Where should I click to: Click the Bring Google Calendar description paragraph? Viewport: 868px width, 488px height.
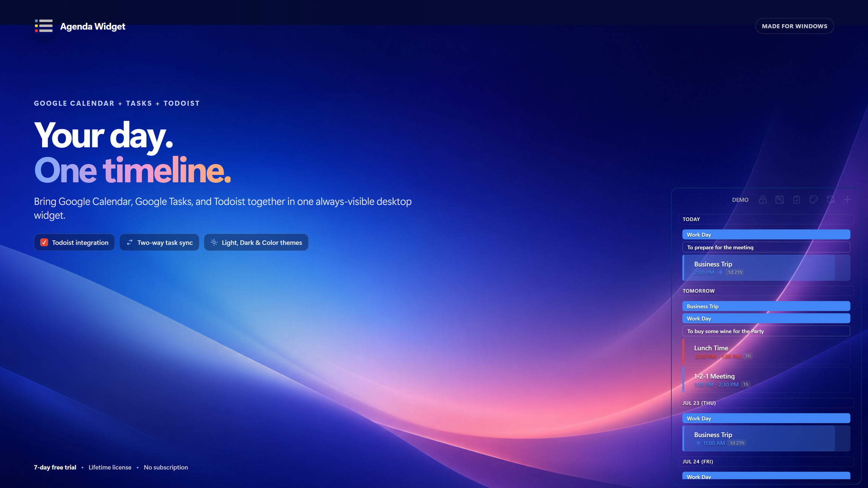tap(223, 208)
